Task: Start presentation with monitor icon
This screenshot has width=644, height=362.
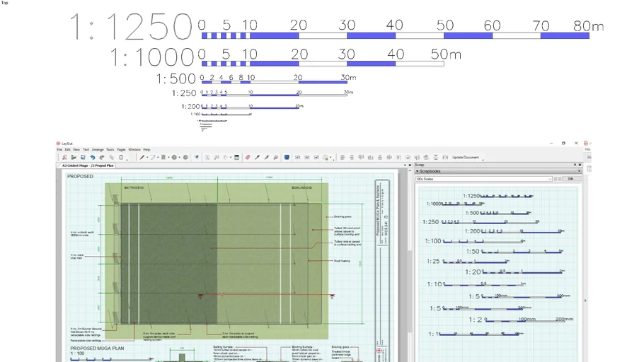Action: [287, 158]
